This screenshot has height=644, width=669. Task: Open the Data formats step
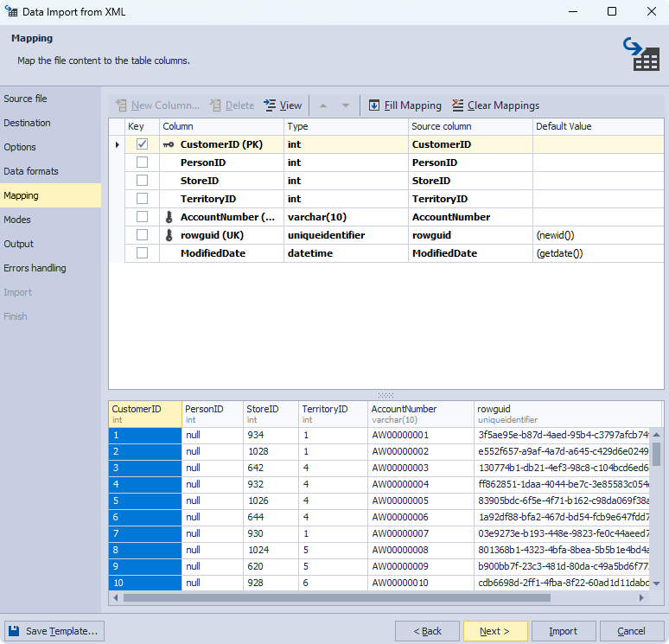tap(50, 171)
